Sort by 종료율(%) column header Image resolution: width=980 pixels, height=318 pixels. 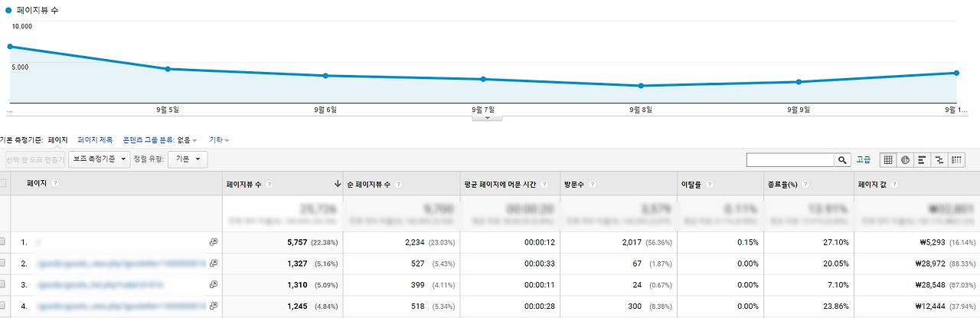782,185
